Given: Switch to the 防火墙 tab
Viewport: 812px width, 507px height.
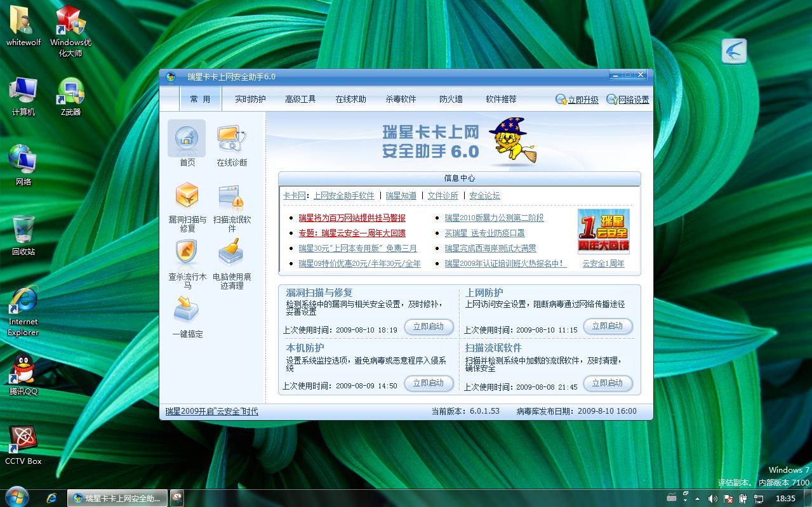Looking at the screenshot, I should pos(451,99).
